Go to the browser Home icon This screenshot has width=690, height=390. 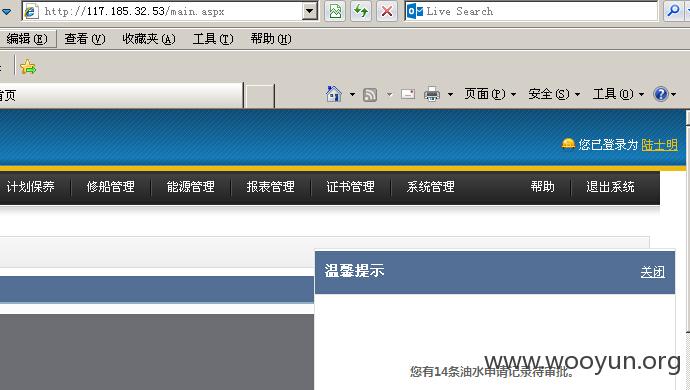[334, 94]
